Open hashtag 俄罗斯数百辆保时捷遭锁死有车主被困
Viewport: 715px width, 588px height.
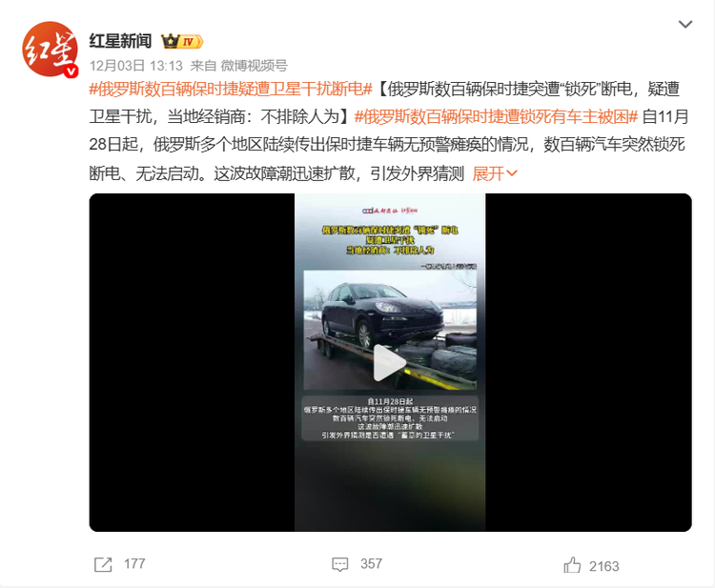click(496, 117)
